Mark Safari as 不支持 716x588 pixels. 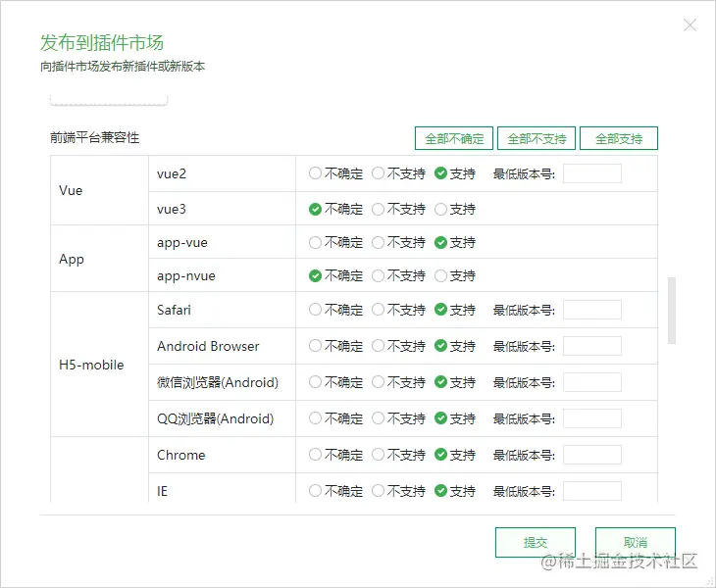pyautogui.click(x=378, y=310)
